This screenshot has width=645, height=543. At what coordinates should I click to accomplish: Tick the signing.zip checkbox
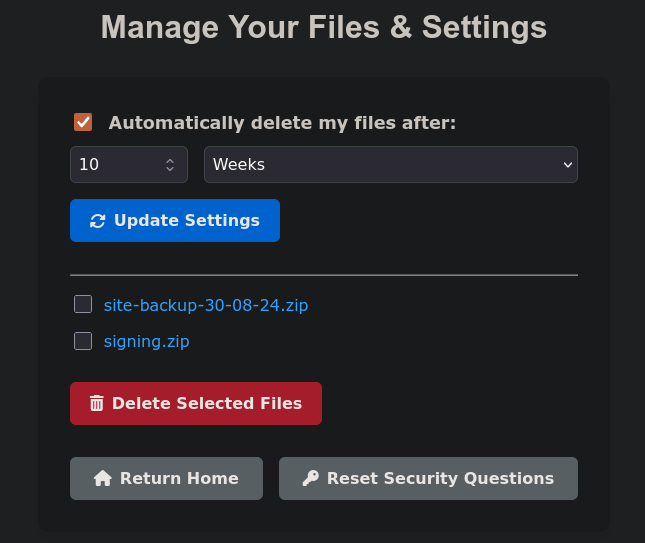click(x=83, y=341)
